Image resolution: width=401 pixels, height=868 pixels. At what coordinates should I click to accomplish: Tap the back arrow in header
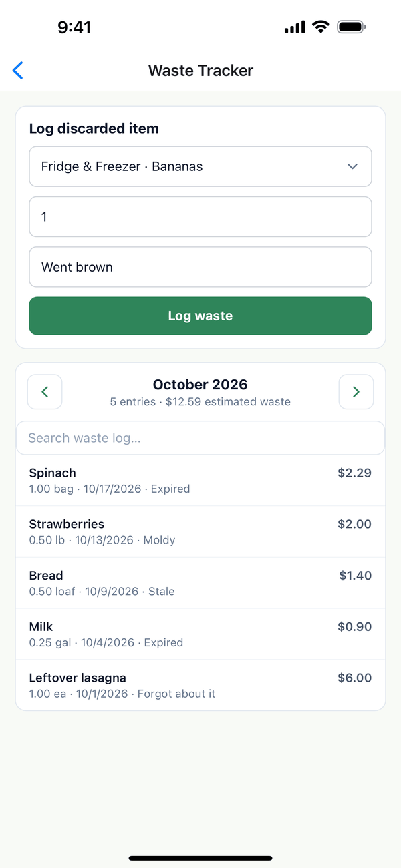point(18,70)
